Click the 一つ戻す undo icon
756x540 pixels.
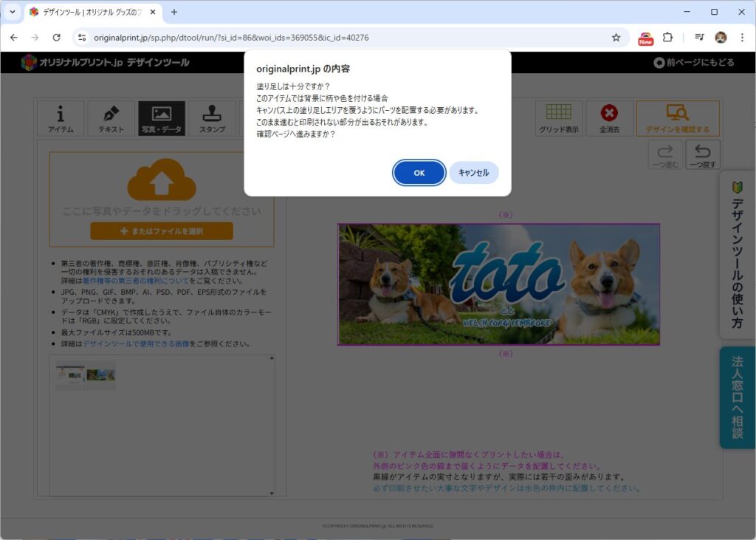tap(702, 155)
